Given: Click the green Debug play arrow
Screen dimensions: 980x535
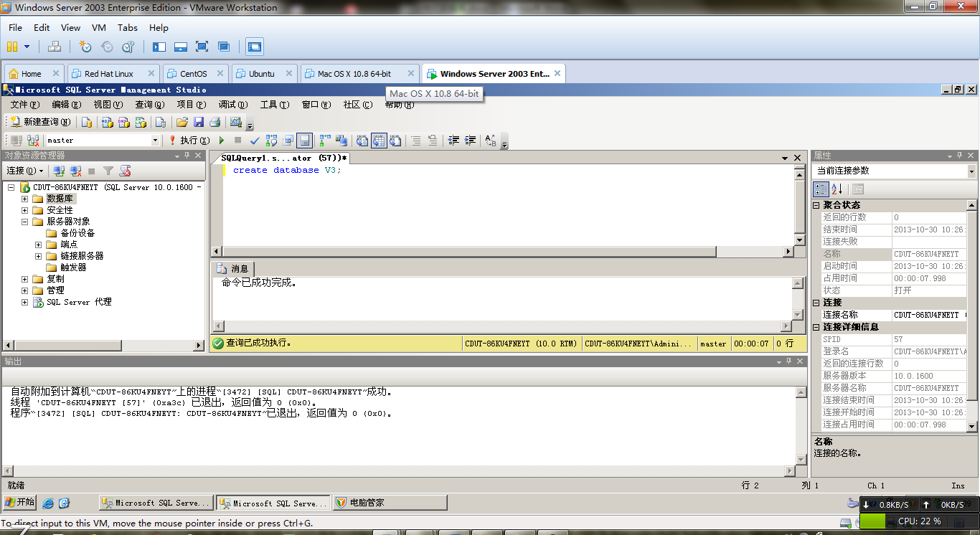Looking at the screenshot, I should 222,141.
